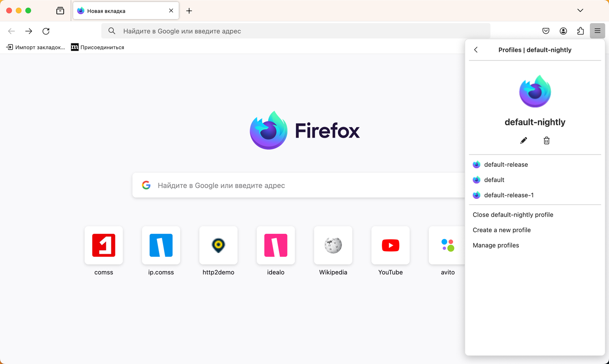Focus the Google search box on page
Screen dimensions: 609x364
click(299, 185)
